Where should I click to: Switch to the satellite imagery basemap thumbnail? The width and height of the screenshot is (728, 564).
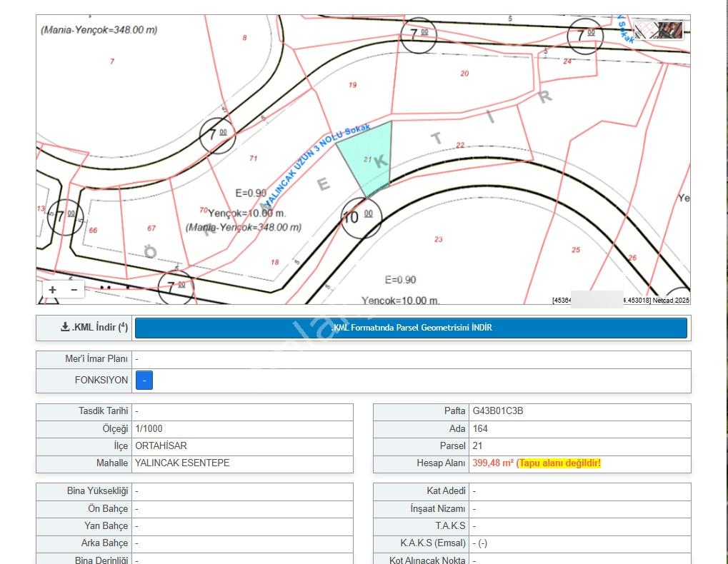click(671, 30)
